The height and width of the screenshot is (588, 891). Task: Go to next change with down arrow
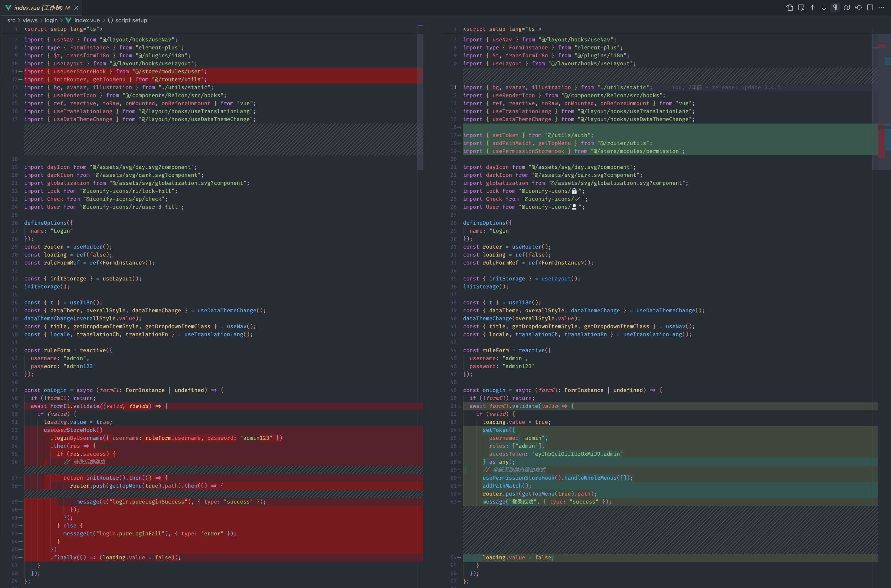824,7
